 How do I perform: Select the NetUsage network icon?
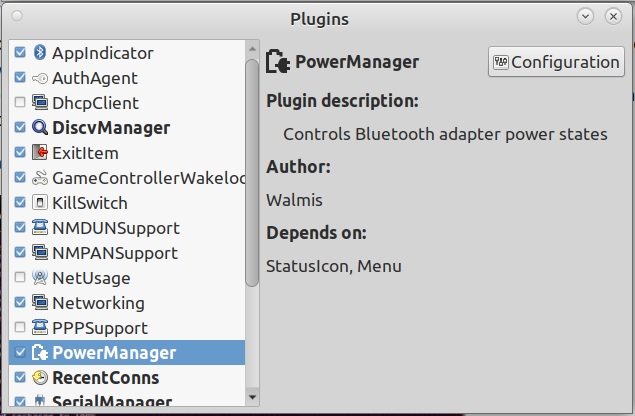[40, 277]
